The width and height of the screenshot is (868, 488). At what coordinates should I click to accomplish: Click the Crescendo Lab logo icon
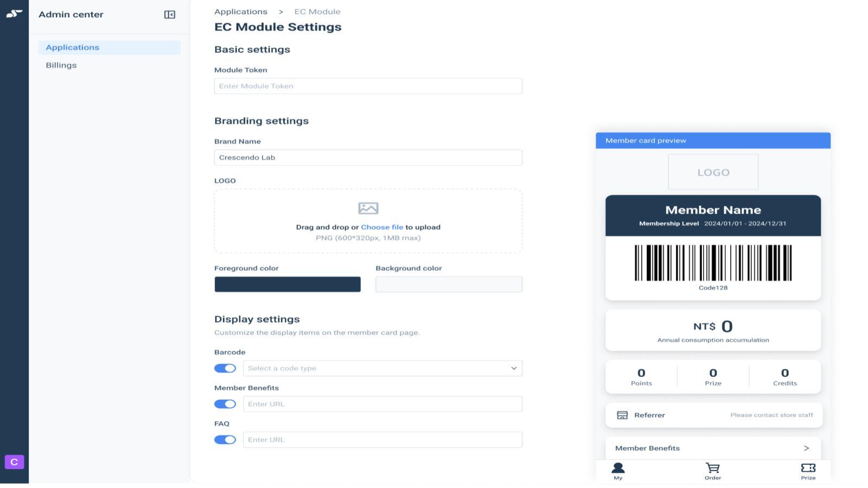[14, 14]
